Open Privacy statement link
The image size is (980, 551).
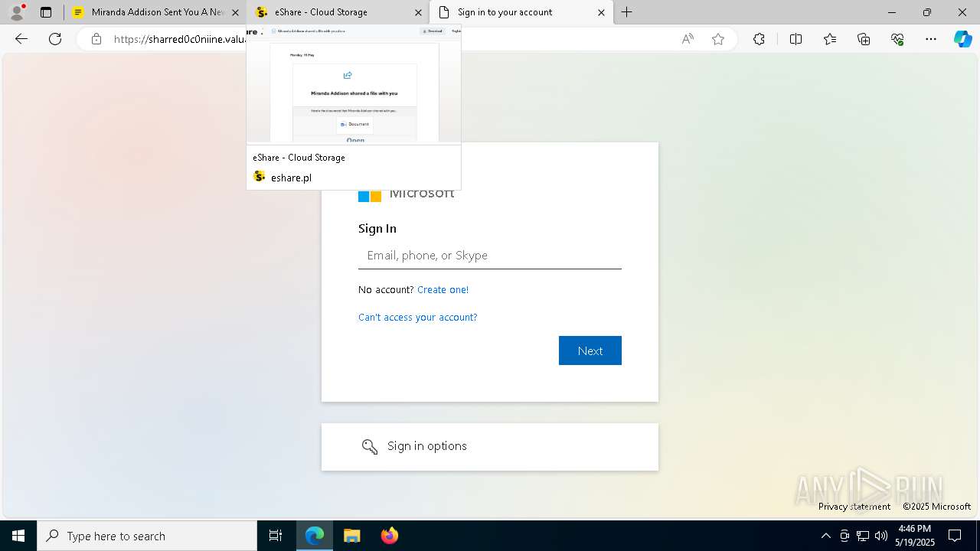click(854, 507)
